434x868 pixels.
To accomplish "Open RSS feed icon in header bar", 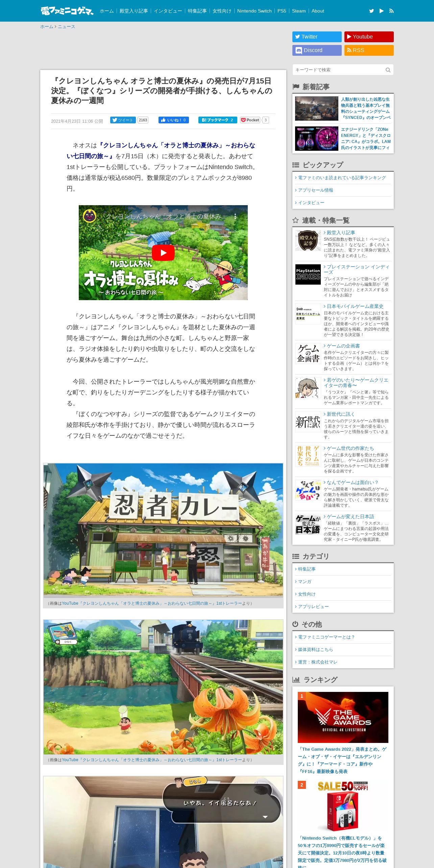I will (391, 11).
